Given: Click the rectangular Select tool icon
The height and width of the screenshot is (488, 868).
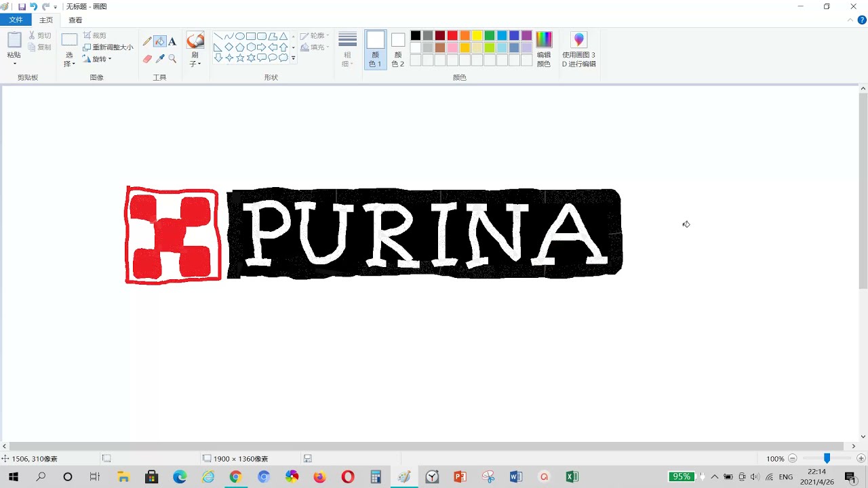Looking at the screenshot, I should (x=69, y=40).
